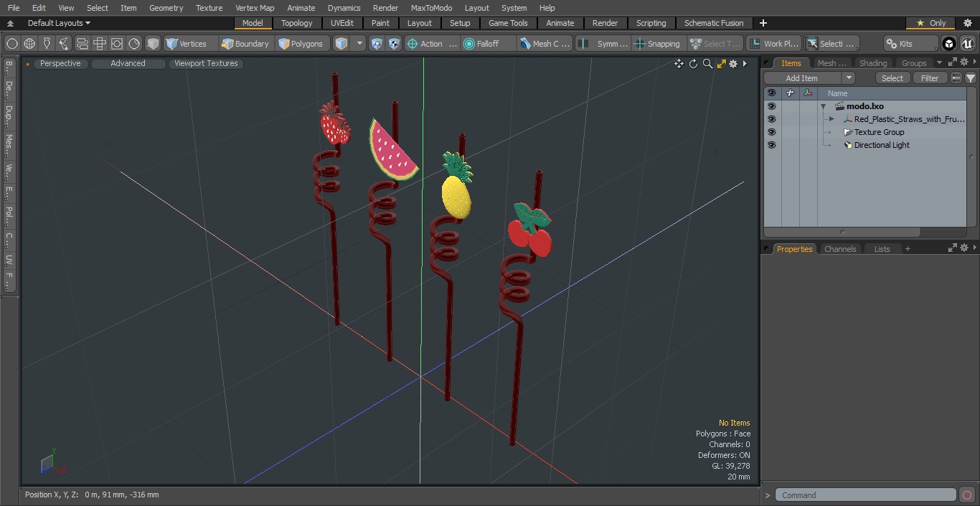Switch to the UVEdit layout tab

(x=342, y=23)
